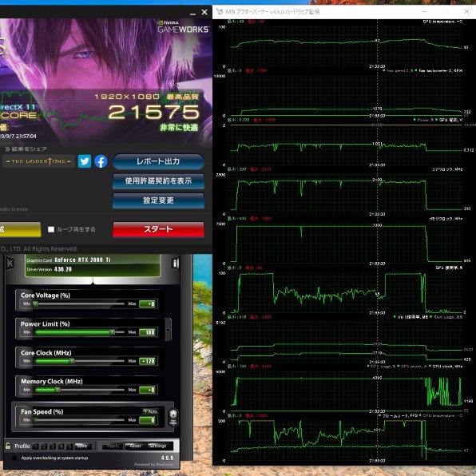The width and height of the screenshot is (476, 476).
Task: Click Power Limit 100 value field
Action: pos(147,332)
